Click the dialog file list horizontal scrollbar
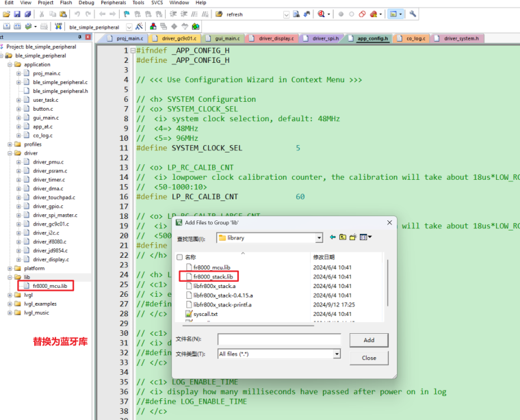This screenshot has width=520, height=420. point(248,326)
